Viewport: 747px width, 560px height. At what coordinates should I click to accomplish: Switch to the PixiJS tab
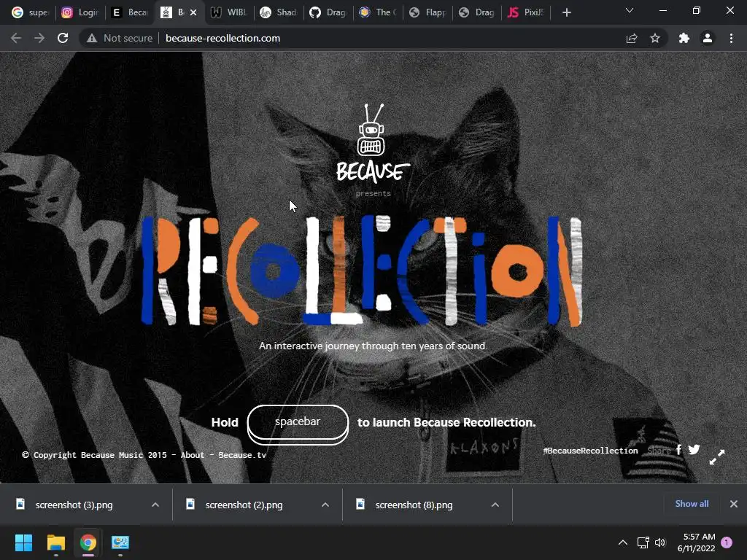(526, 12)
